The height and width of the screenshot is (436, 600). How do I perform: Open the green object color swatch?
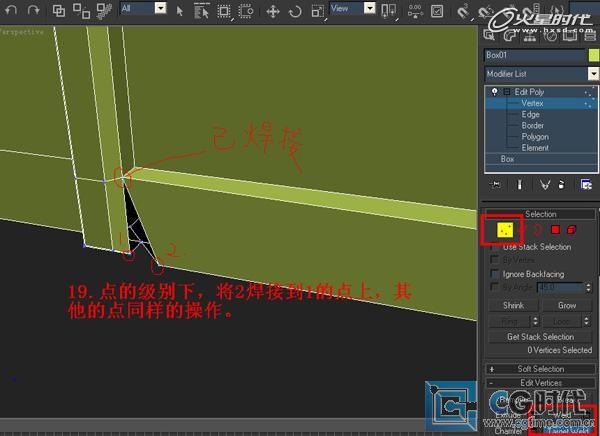(594, 56)
